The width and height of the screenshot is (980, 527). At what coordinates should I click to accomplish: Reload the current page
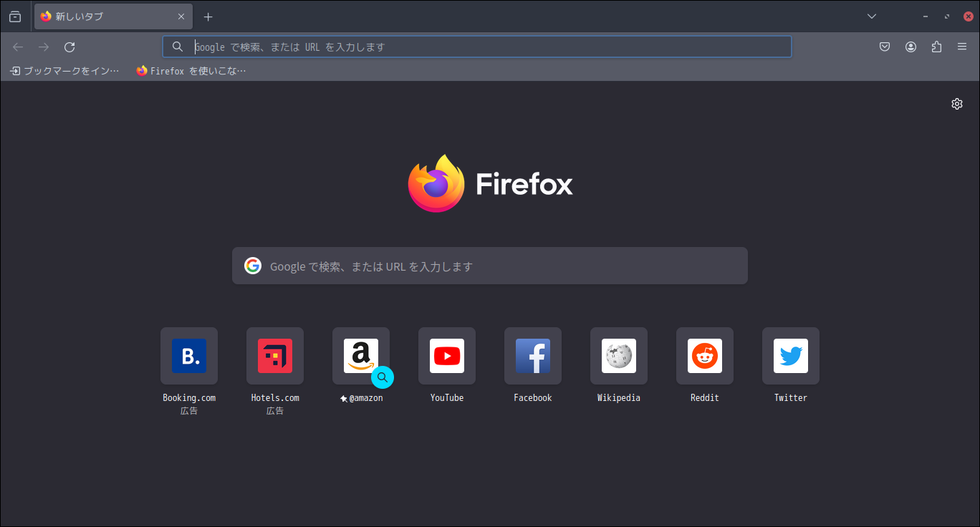coord(69,47)
